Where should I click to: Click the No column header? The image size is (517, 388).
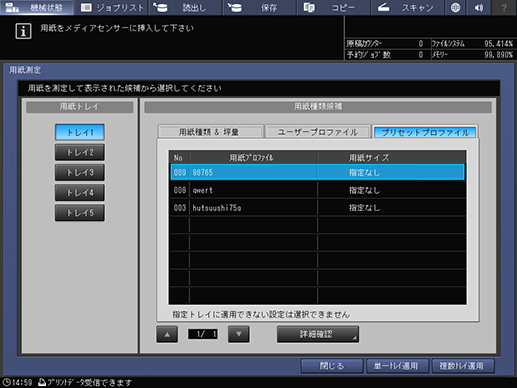tap(179, 158)
